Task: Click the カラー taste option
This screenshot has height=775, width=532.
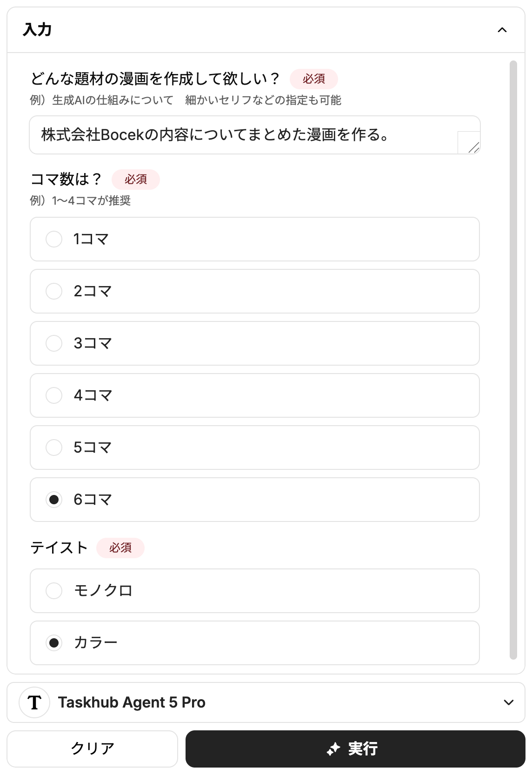Action: (54, 643)
